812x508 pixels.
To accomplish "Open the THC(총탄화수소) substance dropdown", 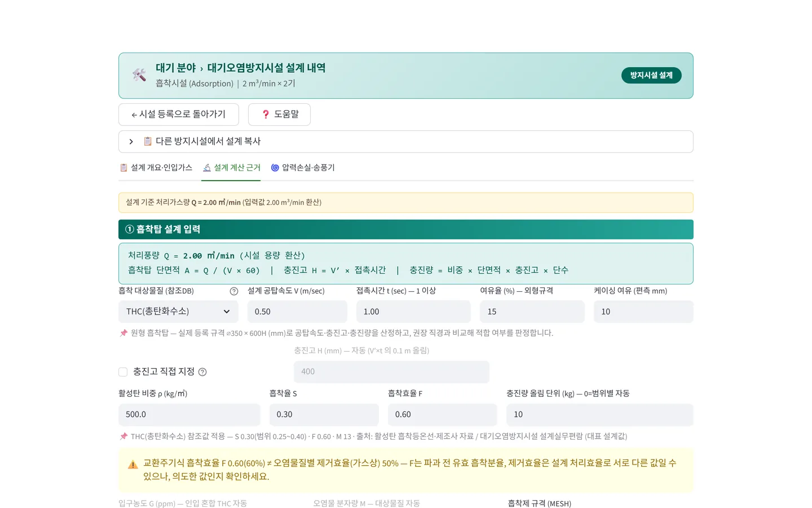I will 178,312.
